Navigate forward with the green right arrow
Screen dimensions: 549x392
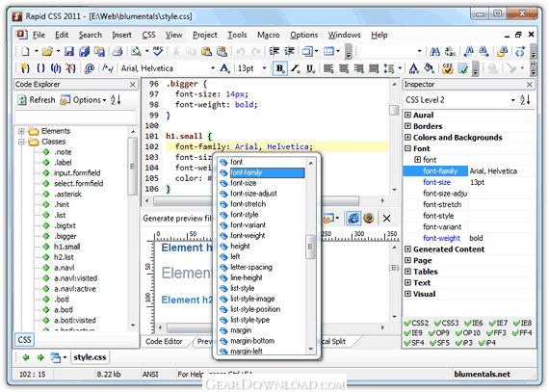point(40,357)
